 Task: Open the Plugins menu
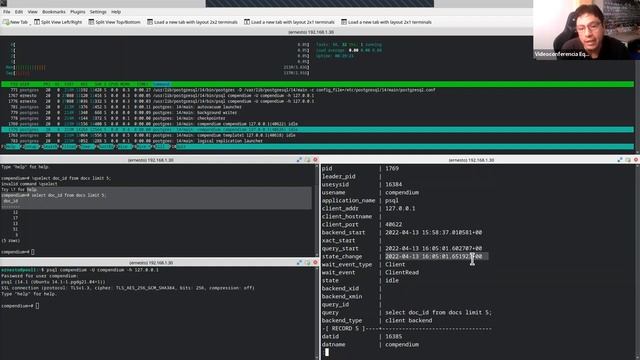[x=78, y=12]
